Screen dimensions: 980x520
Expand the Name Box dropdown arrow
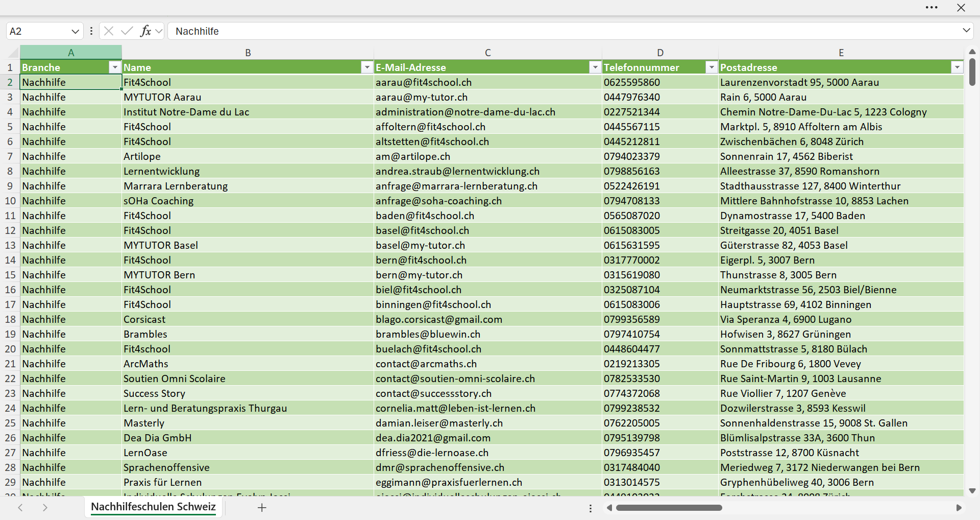pyautogui.click(x=75, y=31)
